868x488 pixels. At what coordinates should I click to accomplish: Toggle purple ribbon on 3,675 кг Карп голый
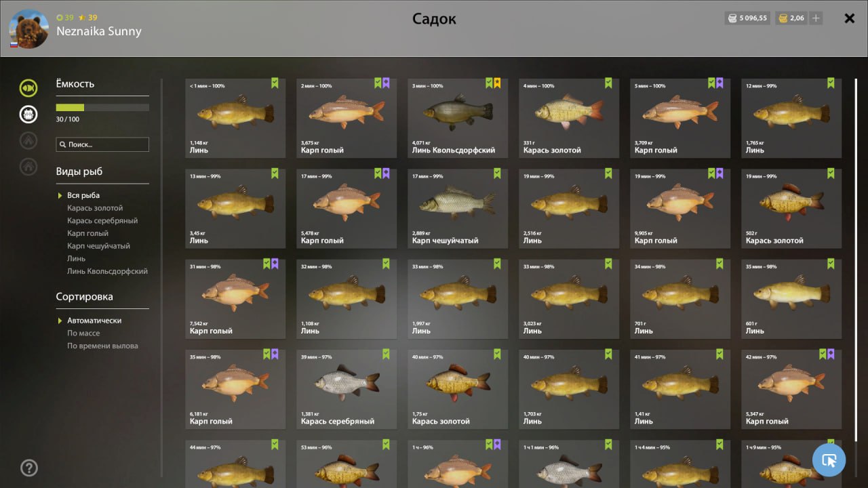pos(386,83)
